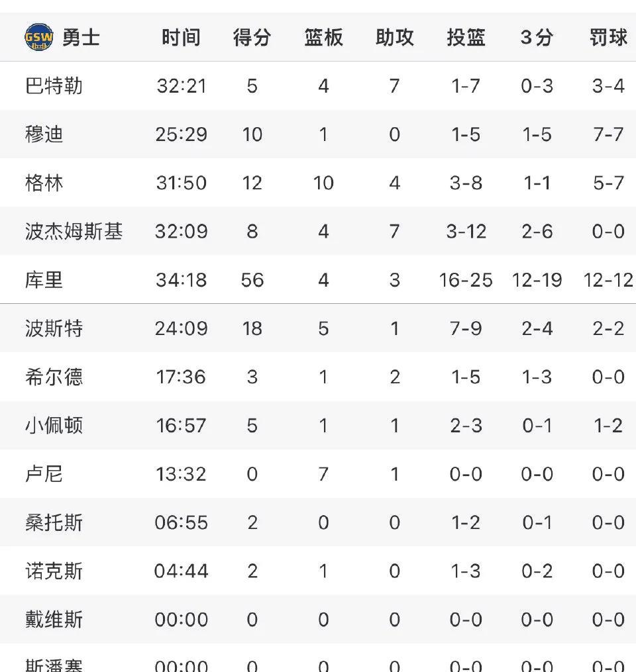Select player 穆迪 row name
636x672 pixels.
click(x=44, y=134)
